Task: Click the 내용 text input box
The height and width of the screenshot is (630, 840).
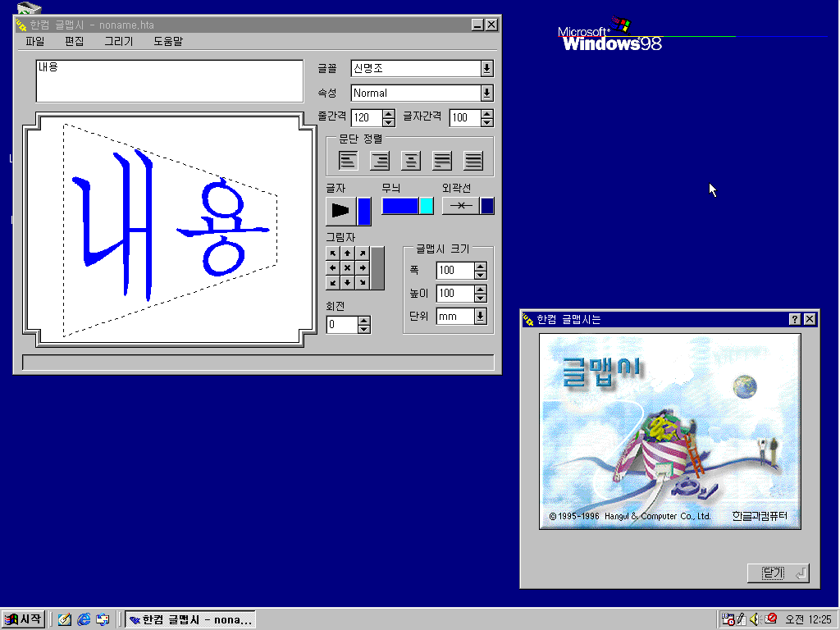Action: pos(169,81)
